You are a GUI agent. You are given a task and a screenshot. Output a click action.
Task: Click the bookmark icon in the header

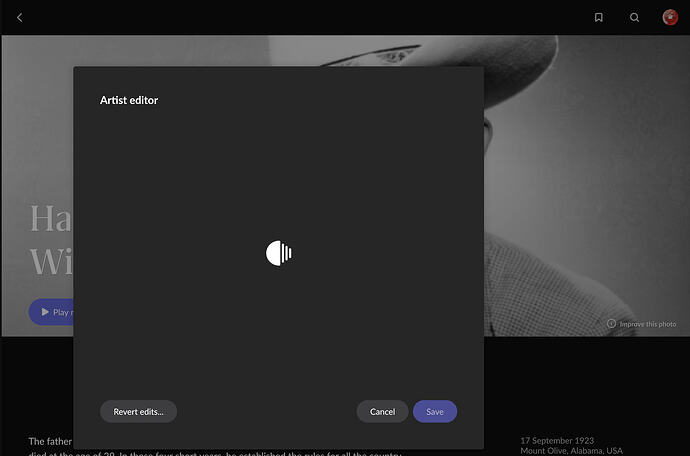pos(598,18)
